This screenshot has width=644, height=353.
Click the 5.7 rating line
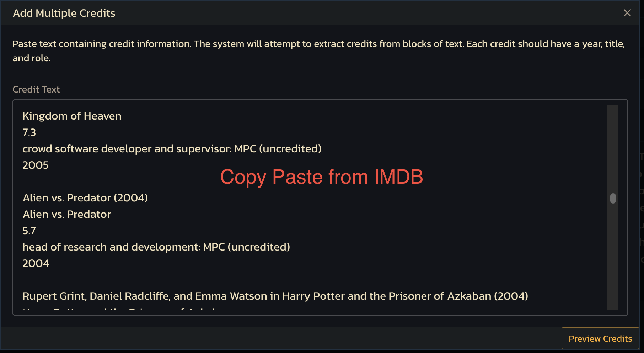29,231
